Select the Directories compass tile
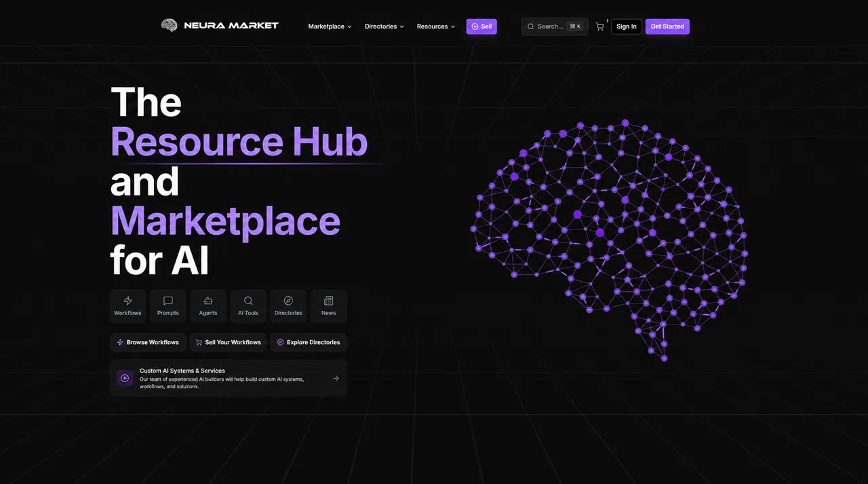The height and width of the screenshot is (484, 868). click(x=288, y=306)
